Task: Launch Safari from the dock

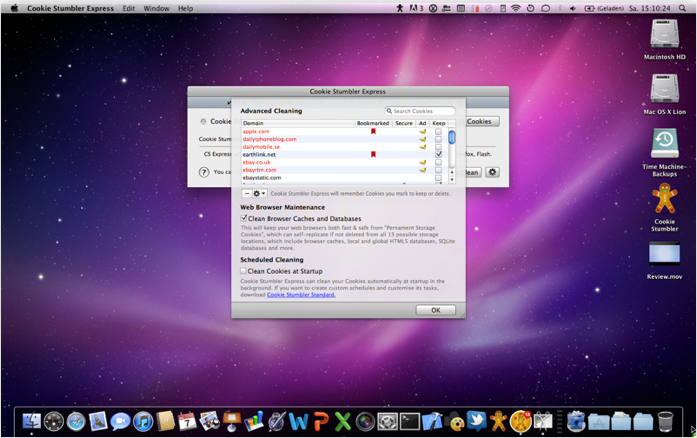Action: tap(76, 421)
